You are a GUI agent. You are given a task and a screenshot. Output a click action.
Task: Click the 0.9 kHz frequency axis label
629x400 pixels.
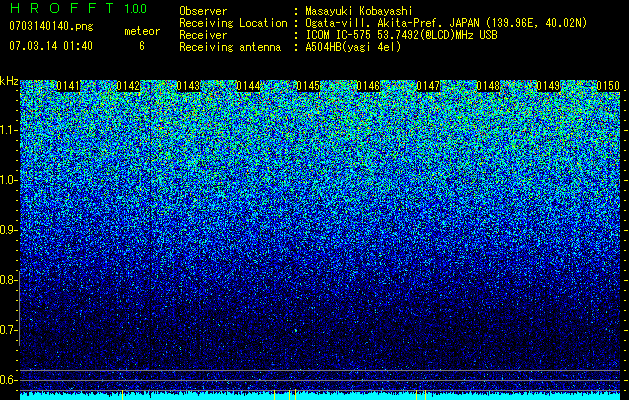(x=8, y=230)
